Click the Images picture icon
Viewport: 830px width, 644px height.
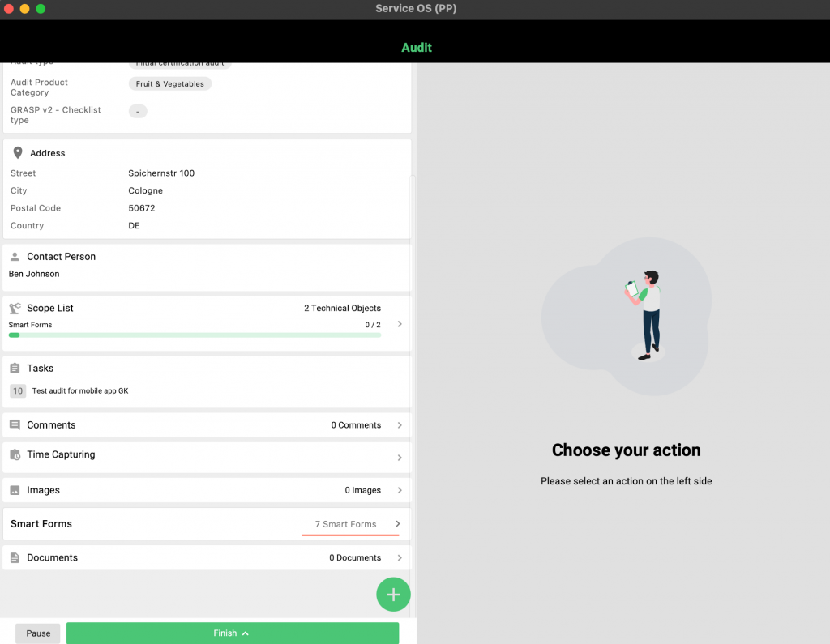[x=15, y=491]
